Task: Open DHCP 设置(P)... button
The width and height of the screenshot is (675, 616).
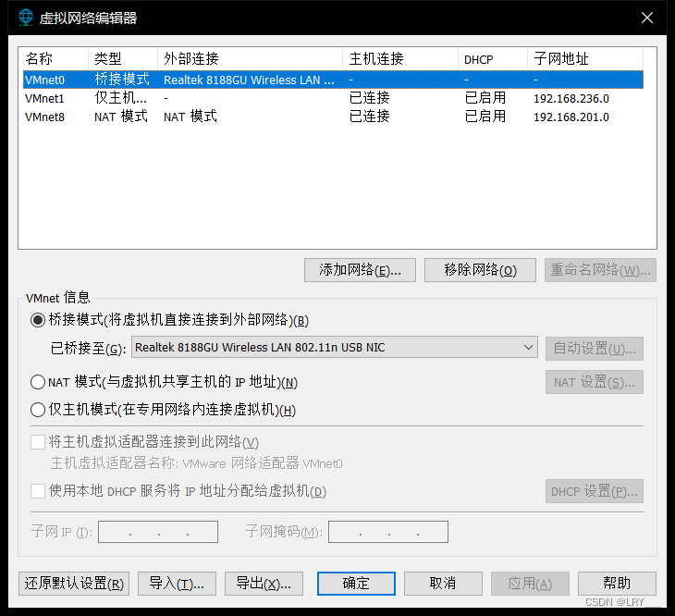Action: click(594, 491)
